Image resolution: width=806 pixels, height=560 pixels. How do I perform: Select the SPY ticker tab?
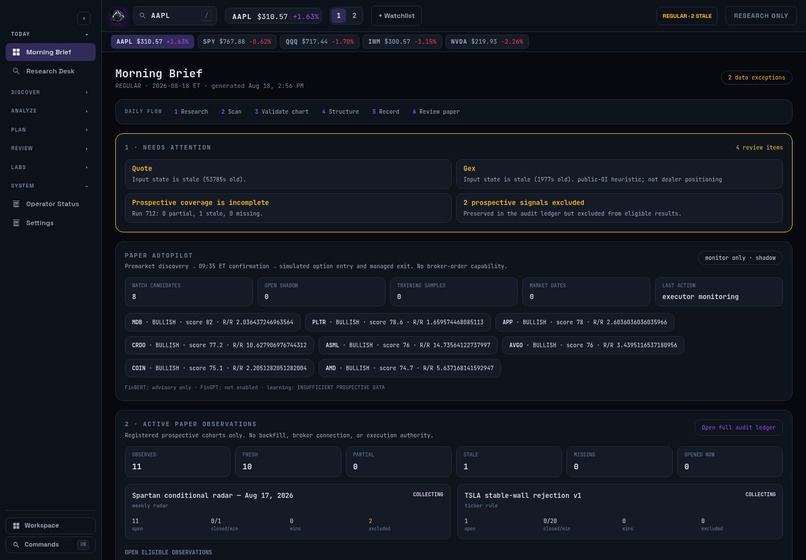coord(237,42)
